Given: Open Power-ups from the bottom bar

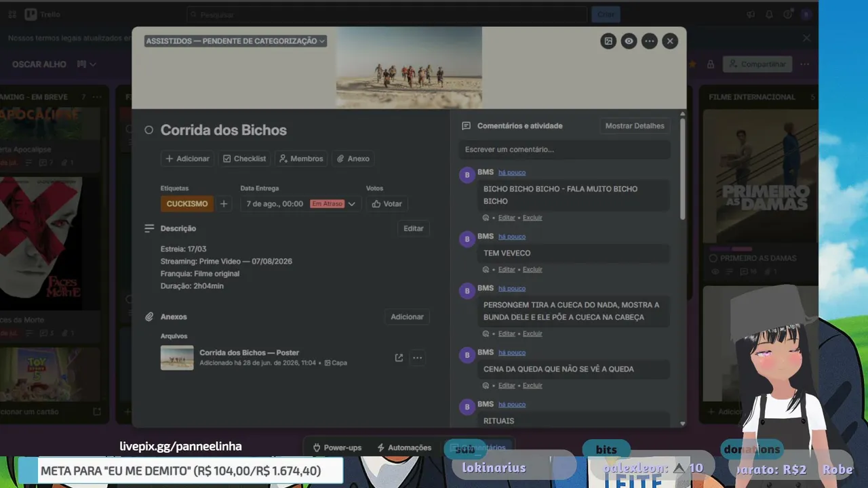Looking at the screenshot, I should pos(337,448).
